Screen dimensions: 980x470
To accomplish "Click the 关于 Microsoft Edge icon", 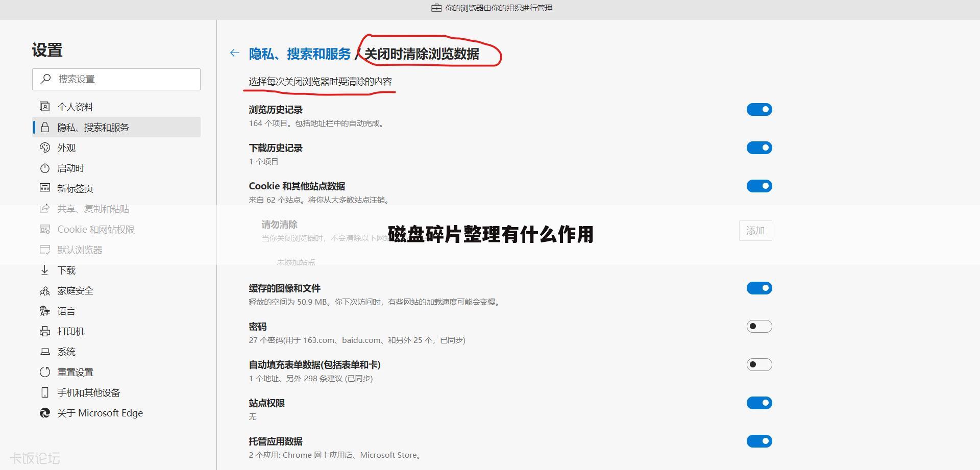I will (45, 413).
